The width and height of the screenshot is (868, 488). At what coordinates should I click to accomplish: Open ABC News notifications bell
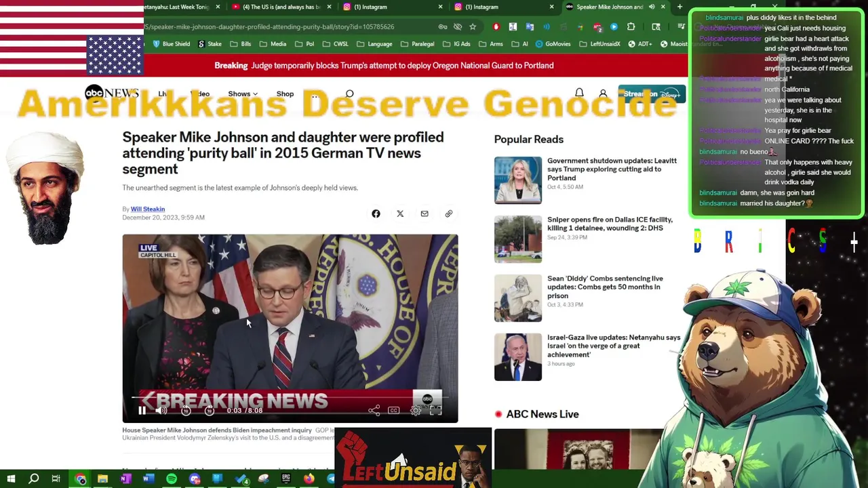[579, 93]
